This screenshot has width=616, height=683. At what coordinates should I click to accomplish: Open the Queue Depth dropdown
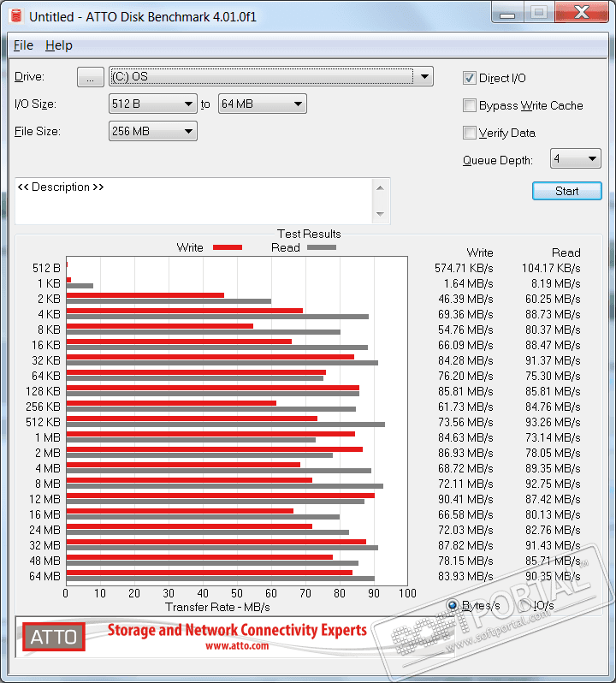pyautogui.click(x=575, y=158)
